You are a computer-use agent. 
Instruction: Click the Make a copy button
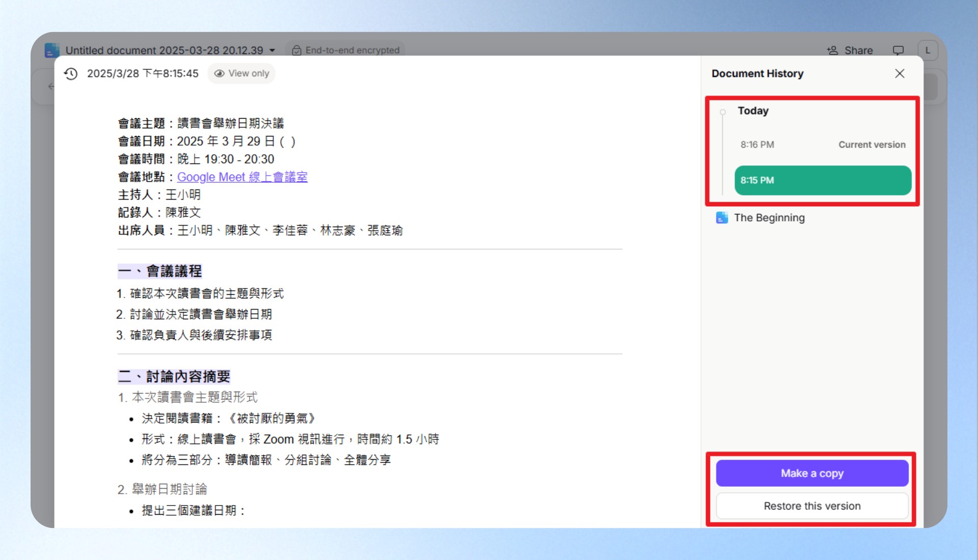click(812, 473)
